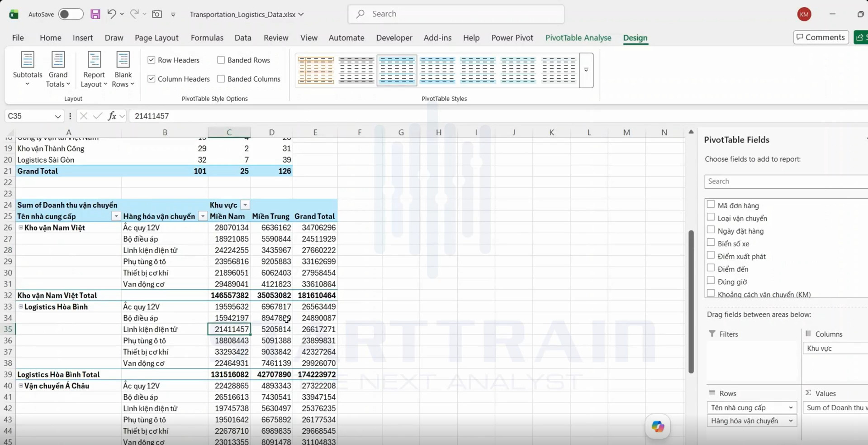The width and height of the screenshot is (868, 445).
Task: Open the Report Layout menu
Action: pyautogui.click(x=94, y=69)
